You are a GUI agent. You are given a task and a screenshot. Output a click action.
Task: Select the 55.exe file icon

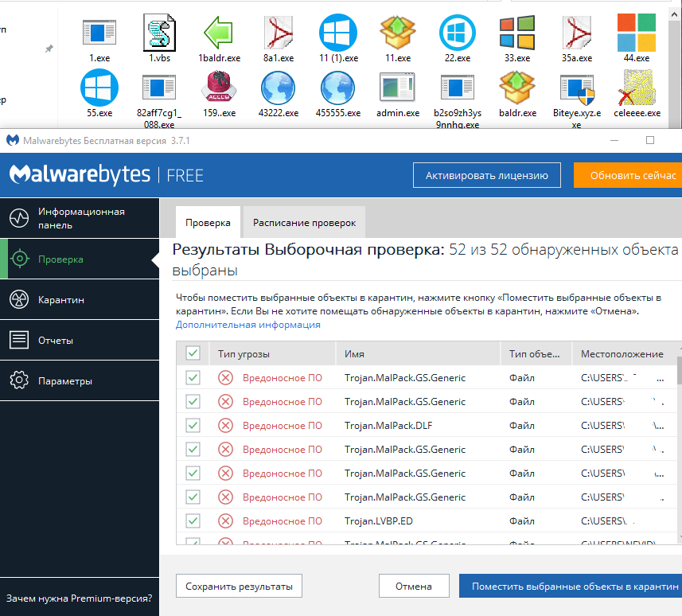click(x=99, y=88)
